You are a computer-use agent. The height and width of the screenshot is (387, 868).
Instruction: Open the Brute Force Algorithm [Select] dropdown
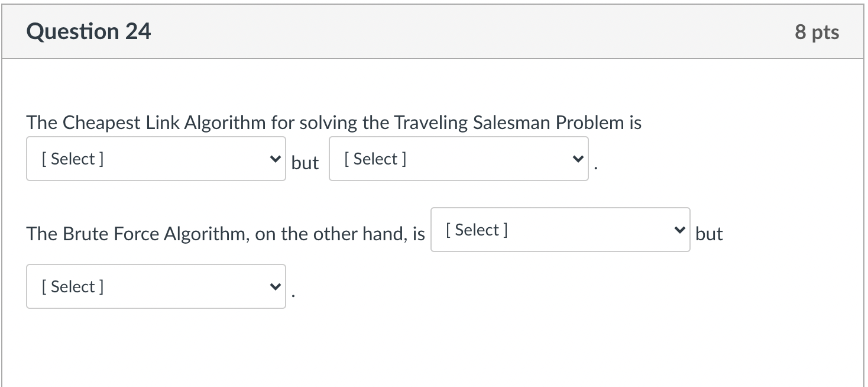[x=560, y=230]
